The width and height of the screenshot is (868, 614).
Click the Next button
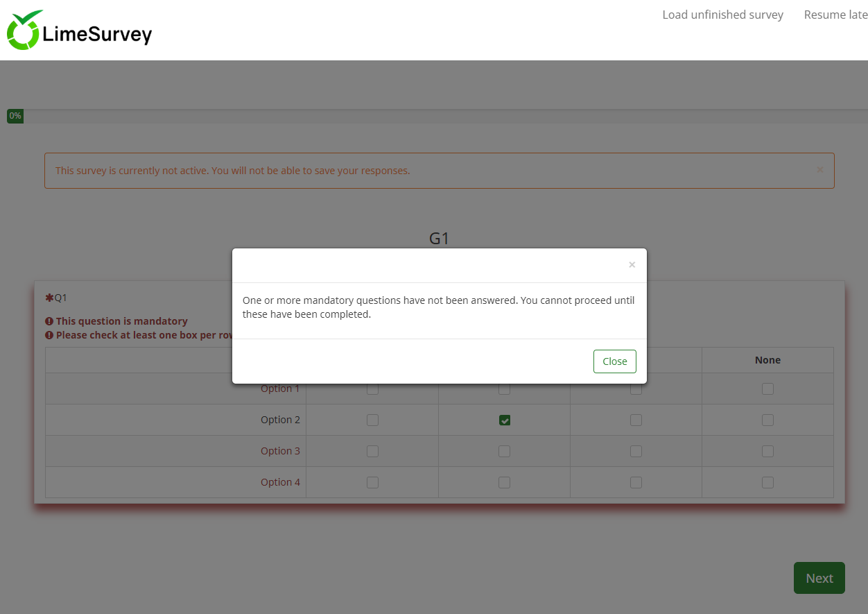tap(819, 578)
